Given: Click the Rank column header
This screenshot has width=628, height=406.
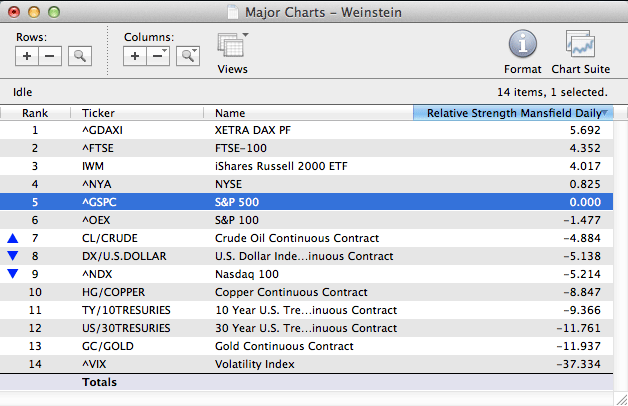Looking at the screenshot, I should (36, 113).
